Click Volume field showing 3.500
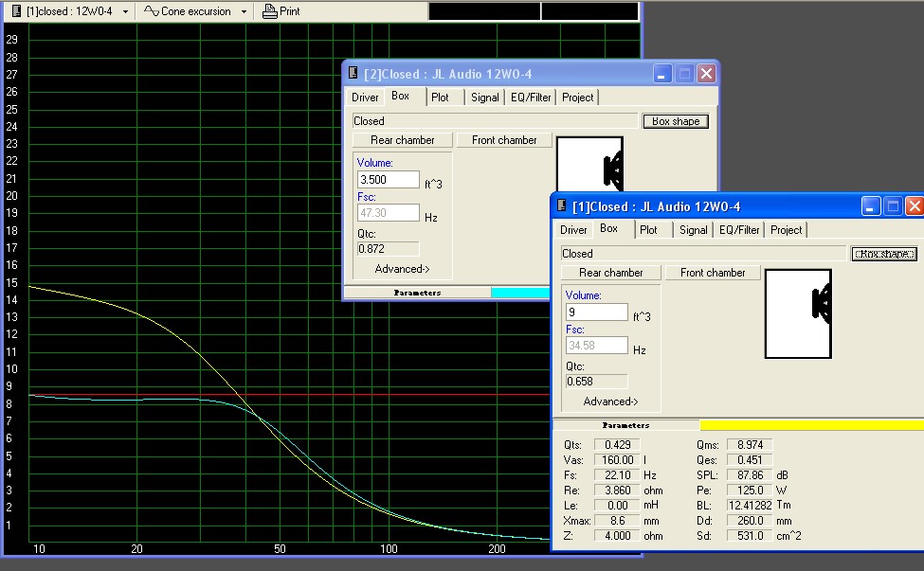The image size is (924, 571). (389, 180)
